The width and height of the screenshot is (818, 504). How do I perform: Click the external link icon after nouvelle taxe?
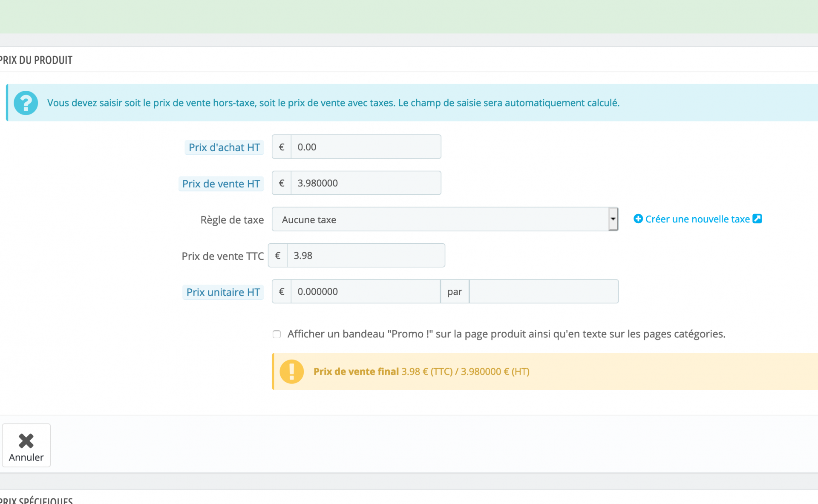point(757,219)
